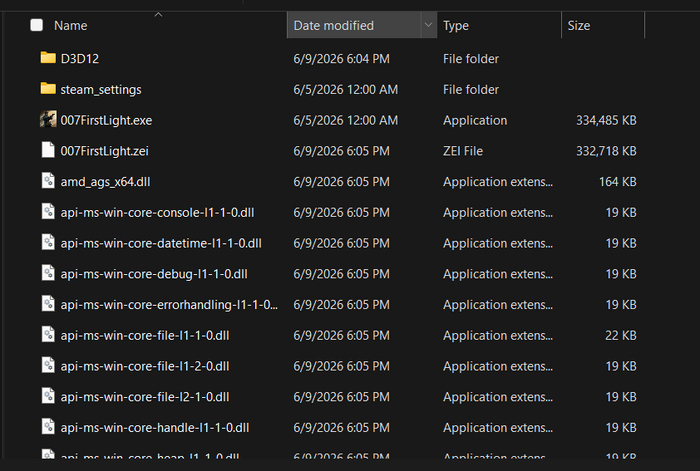Click the api-ms-win-core-datetime-l1-1-0.dll file icon
Screen dimensions: 700x471
click(x=48, y=242)
